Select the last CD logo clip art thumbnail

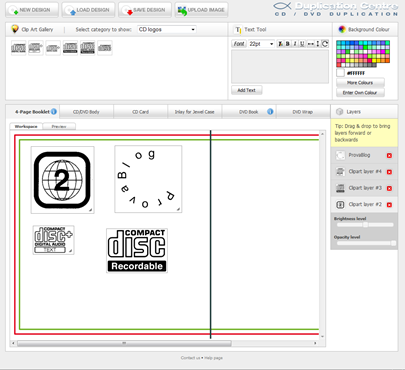click(x=105, y=48)
